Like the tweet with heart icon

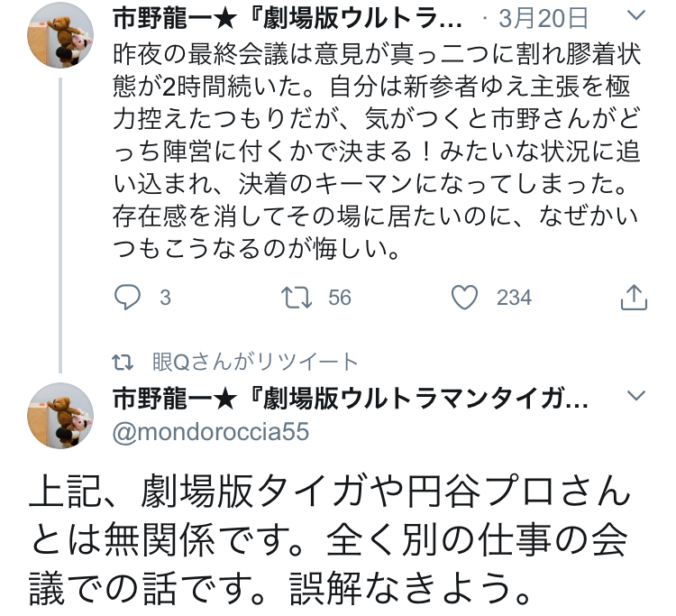(463, 297)
